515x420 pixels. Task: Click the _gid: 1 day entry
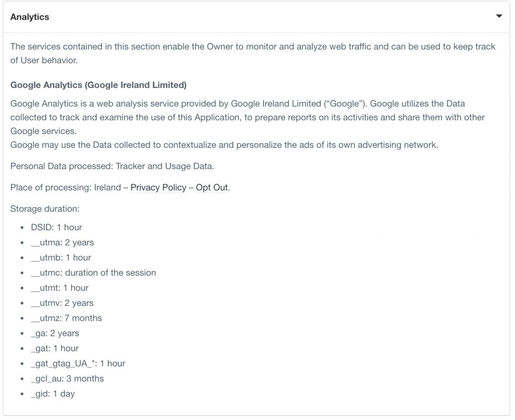(53, 393)
